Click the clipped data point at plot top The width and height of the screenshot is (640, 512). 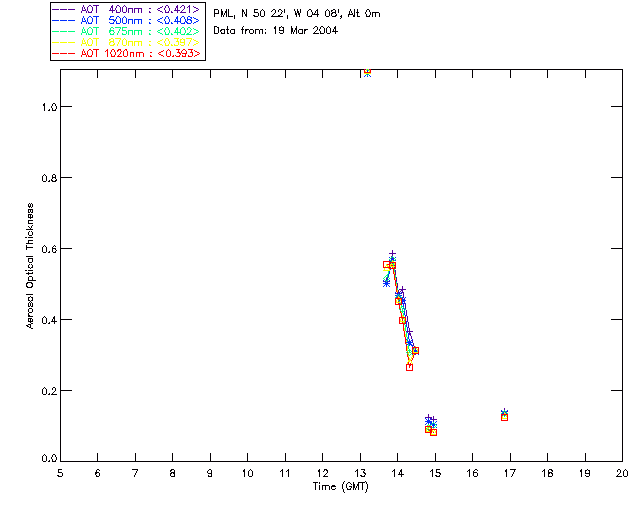367,72
